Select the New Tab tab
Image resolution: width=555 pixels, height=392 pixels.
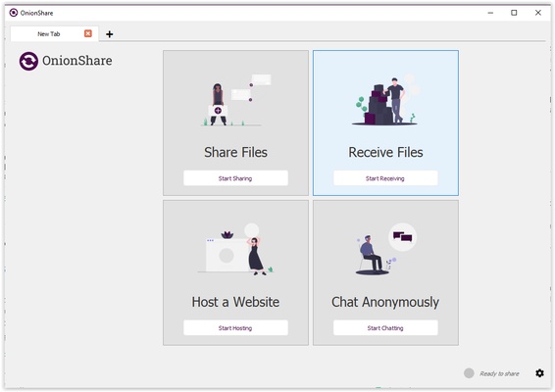click(54, 33)
